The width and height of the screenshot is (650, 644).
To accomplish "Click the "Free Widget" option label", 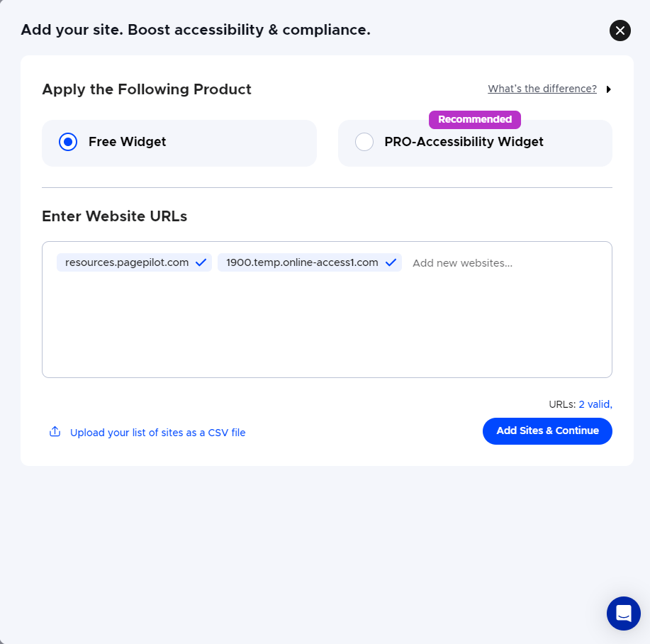I will (127, 142).
